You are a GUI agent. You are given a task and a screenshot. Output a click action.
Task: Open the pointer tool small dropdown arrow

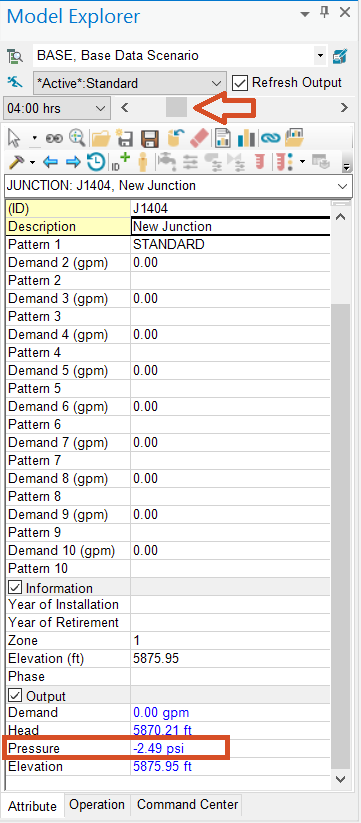point(34,139)
